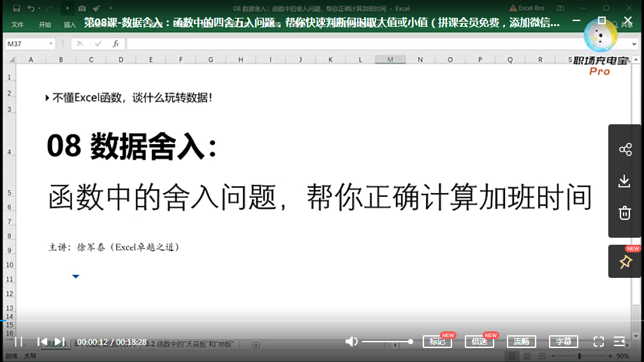Open the 8.2 天花板和地板 sheet tab
644x362 pixels.
pyautogui.click(x=189, y=344)
